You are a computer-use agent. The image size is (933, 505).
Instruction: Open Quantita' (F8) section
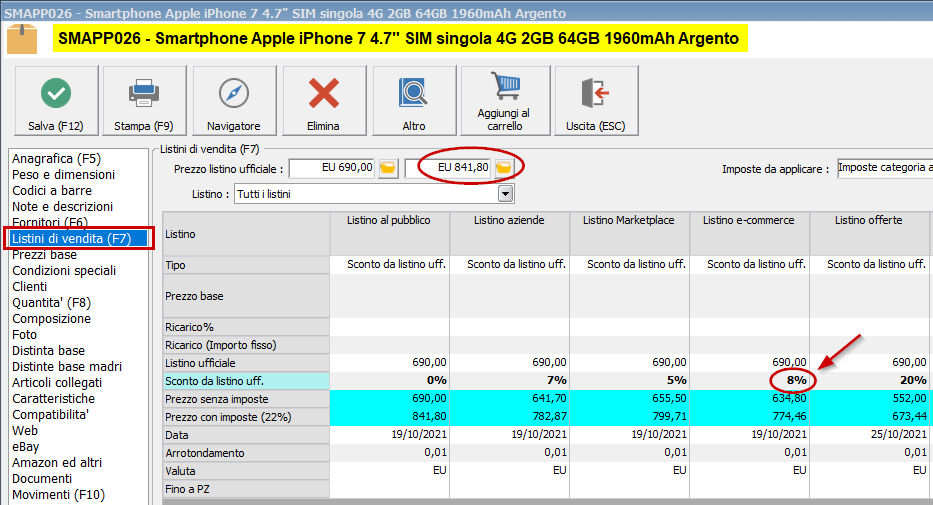(x=52, y=303)
